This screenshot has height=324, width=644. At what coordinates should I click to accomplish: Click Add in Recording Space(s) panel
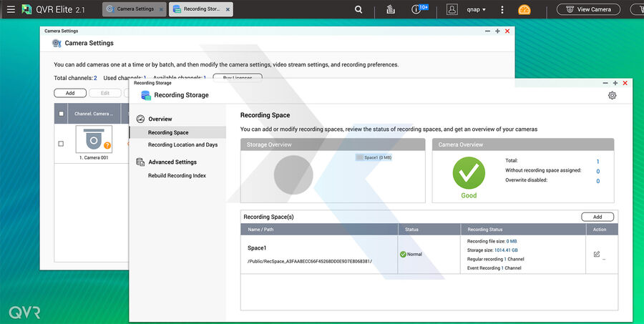597,217
